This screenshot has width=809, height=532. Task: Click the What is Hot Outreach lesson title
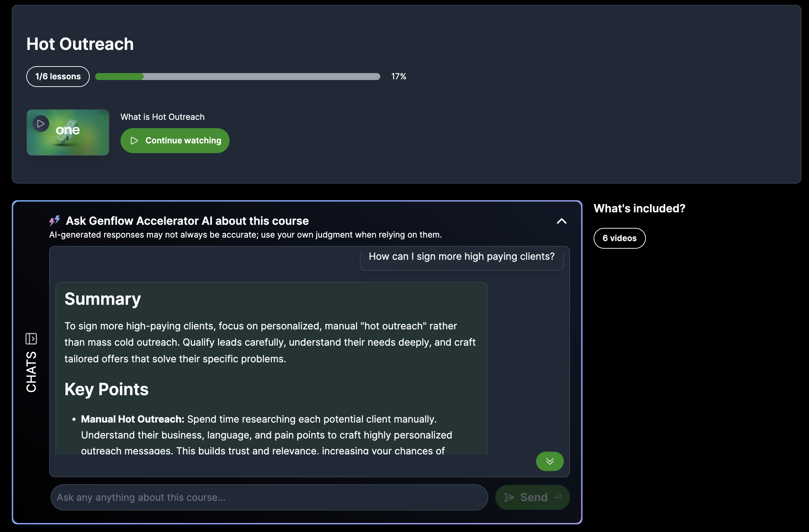[x=162, y=117]
